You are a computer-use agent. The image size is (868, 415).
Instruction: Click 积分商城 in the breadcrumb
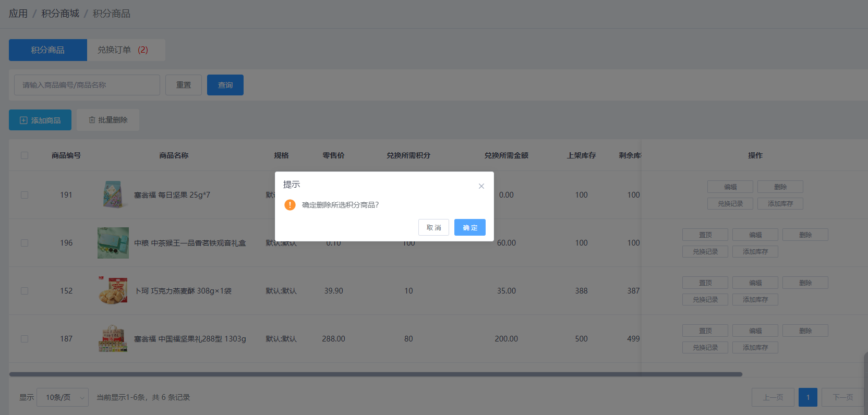coord(60,14)
